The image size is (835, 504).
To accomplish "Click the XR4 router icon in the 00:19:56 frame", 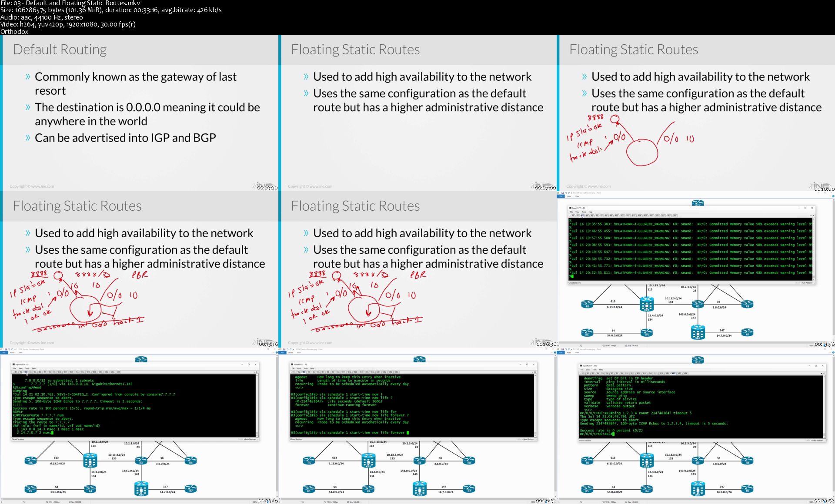I will pos(698,332).
